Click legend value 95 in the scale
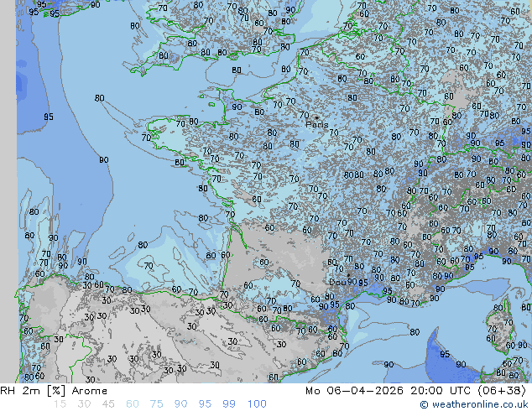The width and height of the screenshot is (532, 411). tap(205, 404)
